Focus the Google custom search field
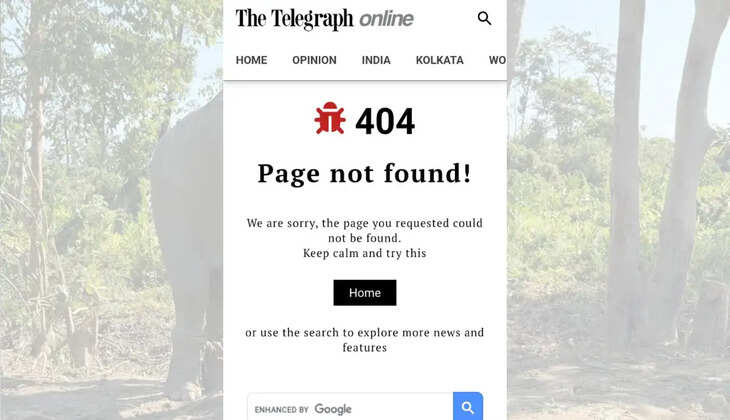 click(350, 407)
